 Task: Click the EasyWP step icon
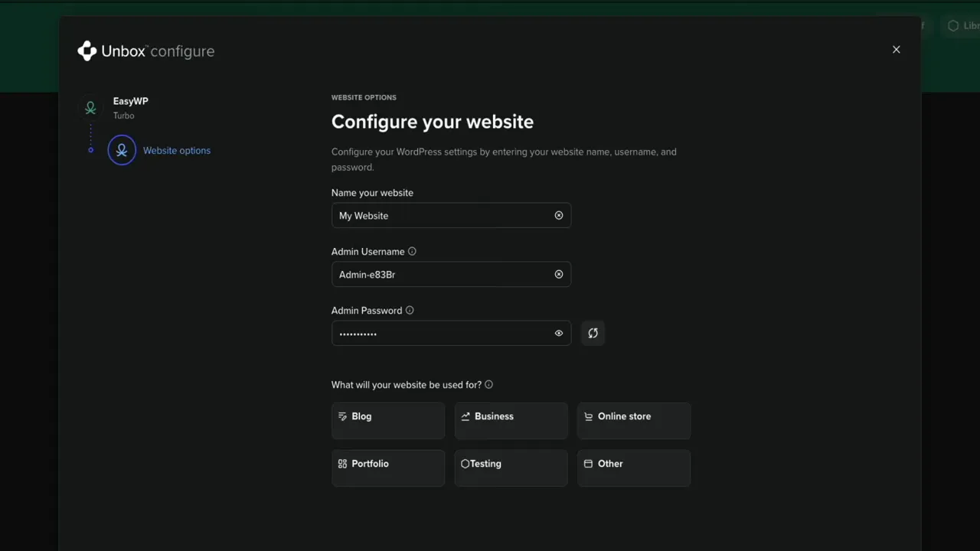90,108
